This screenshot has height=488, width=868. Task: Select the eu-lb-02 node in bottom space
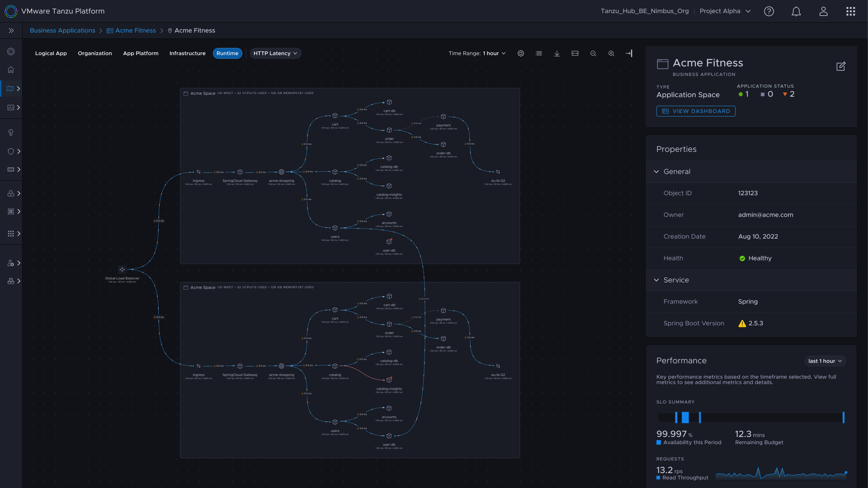click(498, 366)
